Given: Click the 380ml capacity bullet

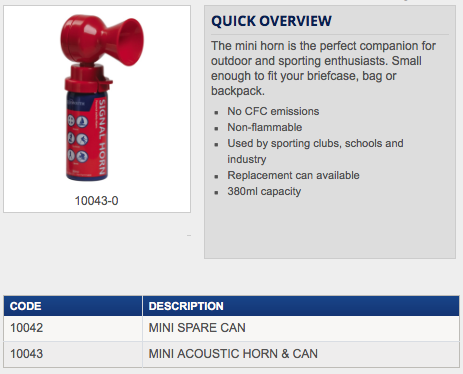Looking at the screenshot, I should click(x=264, y=191).
